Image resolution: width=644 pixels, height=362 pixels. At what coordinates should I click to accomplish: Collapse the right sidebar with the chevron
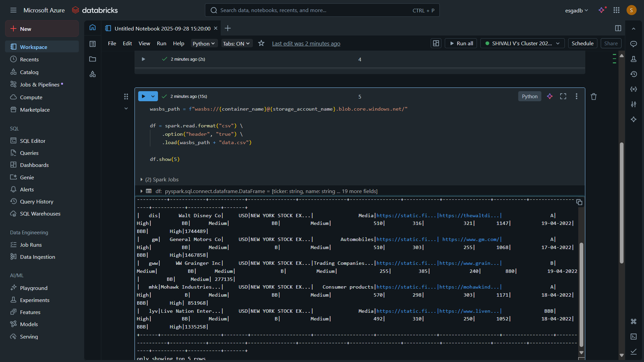[x=634, y=29]
